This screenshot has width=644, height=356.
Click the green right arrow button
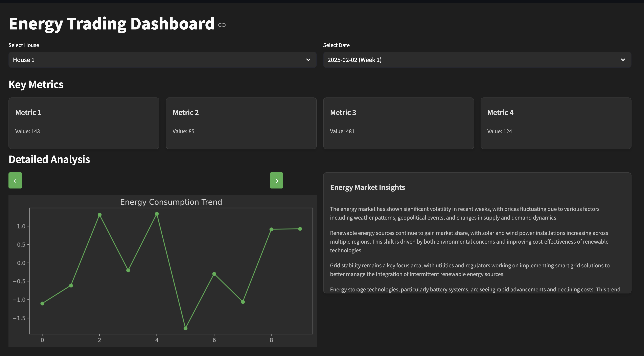[x=276, y=180]
